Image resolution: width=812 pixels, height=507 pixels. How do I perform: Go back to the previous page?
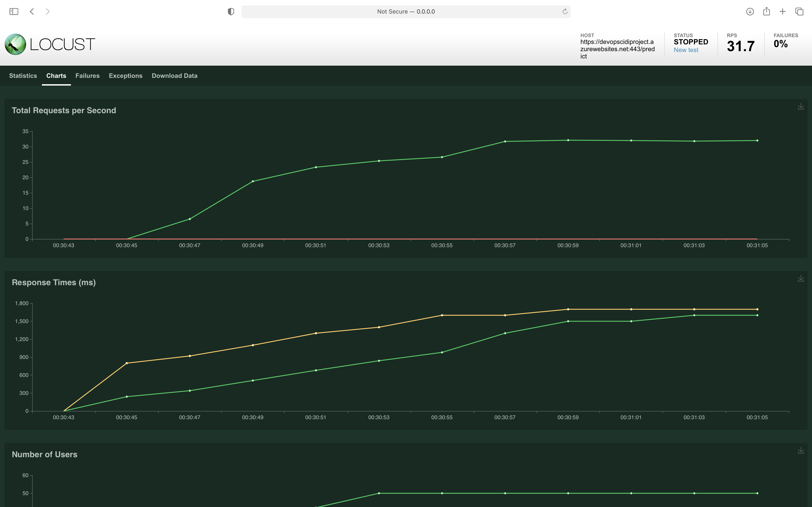[x=32, y=12]
